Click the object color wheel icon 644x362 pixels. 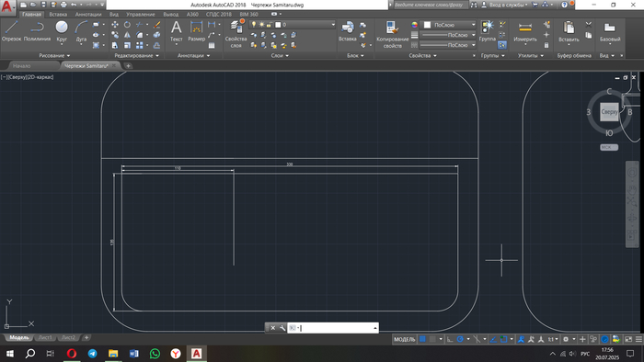coord(414,25)
